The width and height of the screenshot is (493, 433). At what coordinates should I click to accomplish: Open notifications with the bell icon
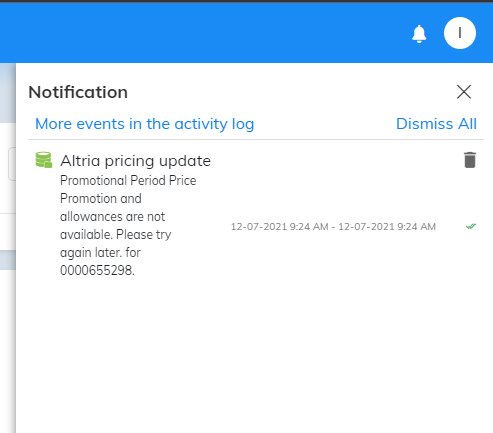point(419,34)
